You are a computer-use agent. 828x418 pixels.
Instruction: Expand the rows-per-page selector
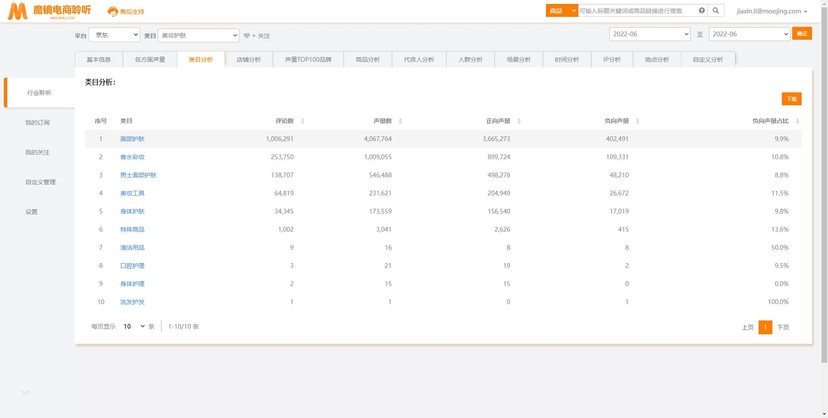pyautogui.click(x=134, y=327)
